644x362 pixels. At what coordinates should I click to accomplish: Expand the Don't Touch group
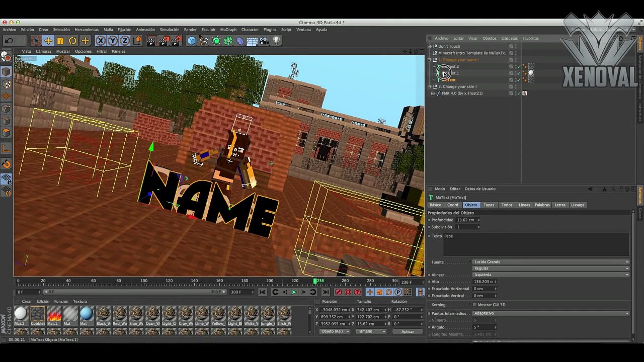(429, 46)
